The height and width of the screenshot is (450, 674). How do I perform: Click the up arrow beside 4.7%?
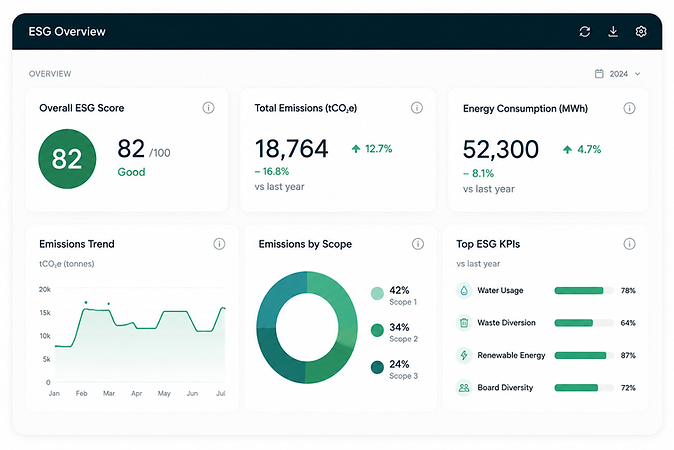point(567,149)
